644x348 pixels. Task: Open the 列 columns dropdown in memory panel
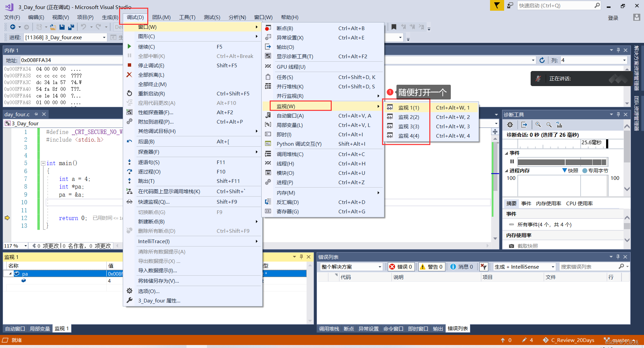[x=624, y=60]
